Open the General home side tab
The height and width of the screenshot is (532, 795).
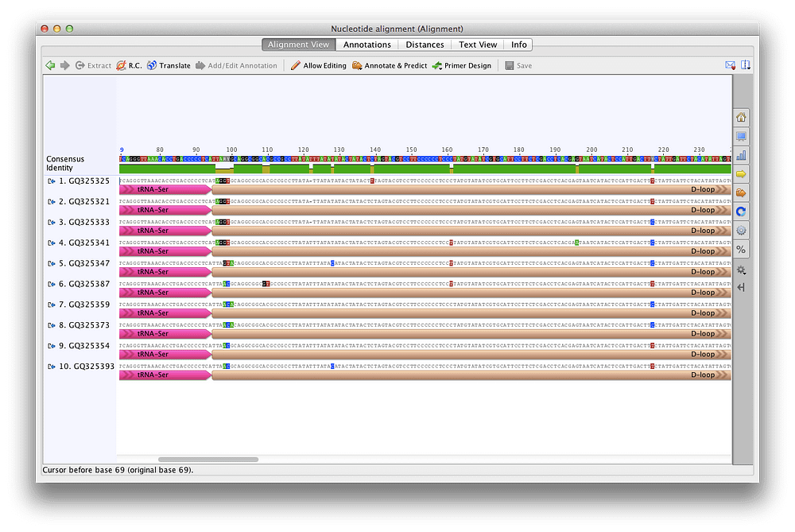coord(741,118)
